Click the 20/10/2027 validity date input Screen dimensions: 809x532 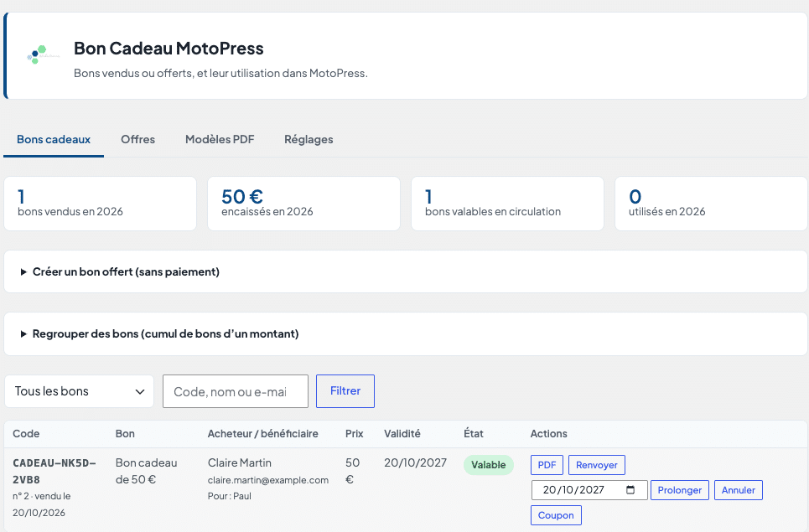pyautogui.click(x=589, y=490)
